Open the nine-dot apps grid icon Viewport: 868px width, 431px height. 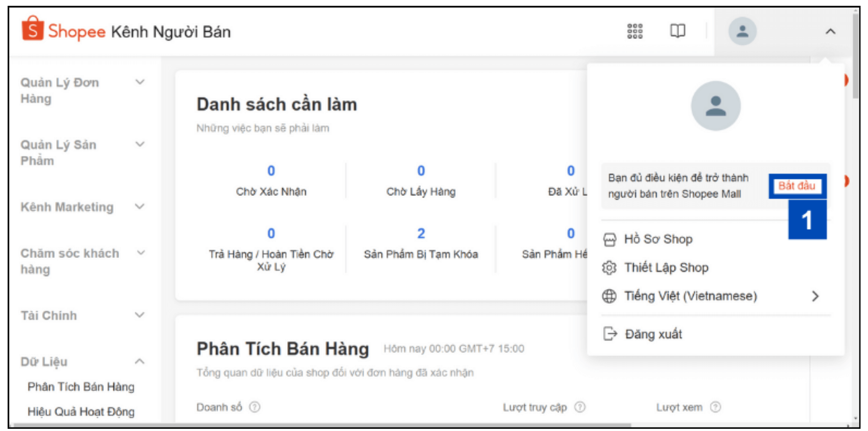634,31
